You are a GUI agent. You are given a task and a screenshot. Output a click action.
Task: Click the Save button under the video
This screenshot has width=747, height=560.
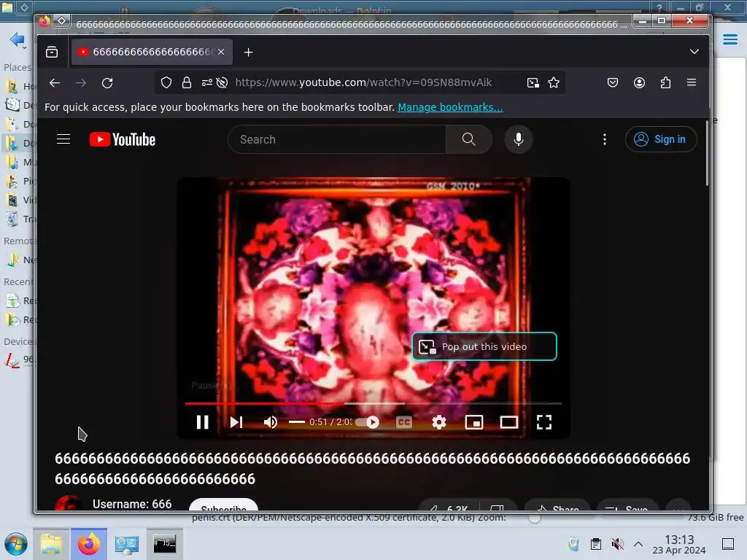[628, 507]
